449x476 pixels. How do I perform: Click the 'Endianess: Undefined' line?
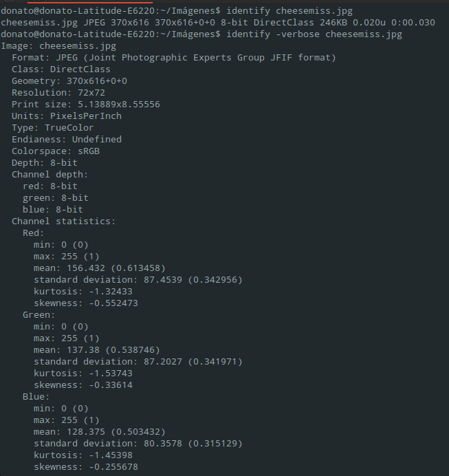[66, 139]
